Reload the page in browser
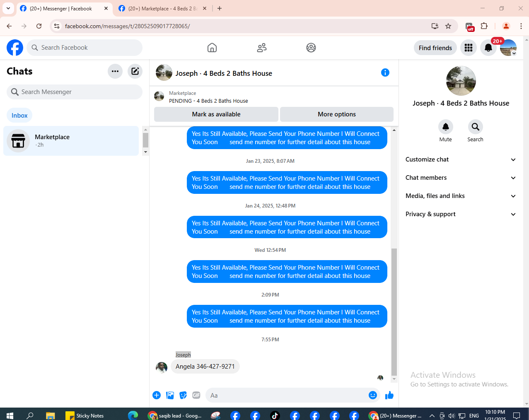The width and height of the screenshot is (529, 420). 39,26
